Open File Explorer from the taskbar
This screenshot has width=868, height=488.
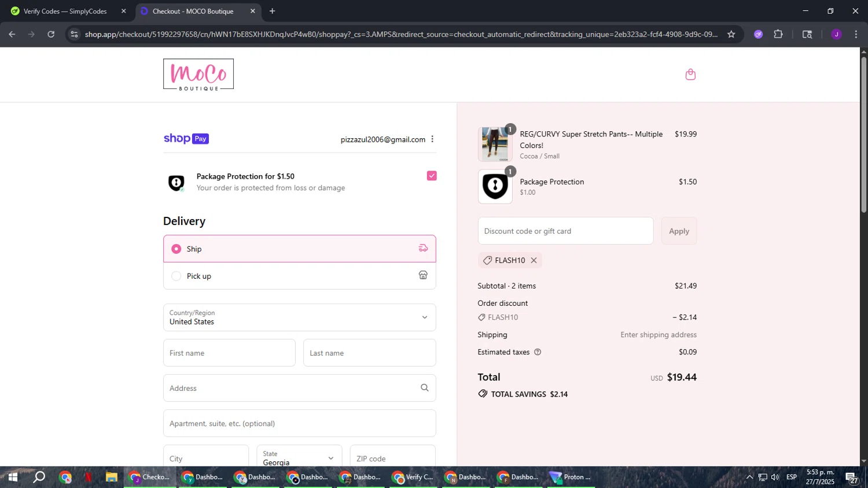111,477
